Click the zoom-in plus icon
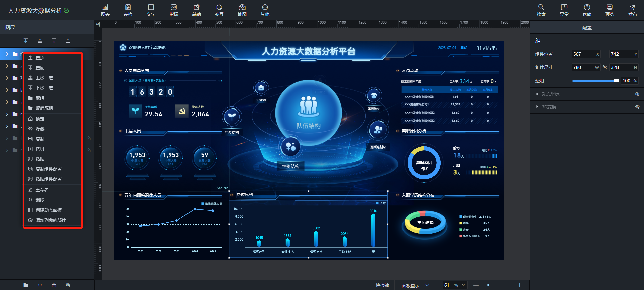This screenshot has width=644, height=290. (519, 285)
